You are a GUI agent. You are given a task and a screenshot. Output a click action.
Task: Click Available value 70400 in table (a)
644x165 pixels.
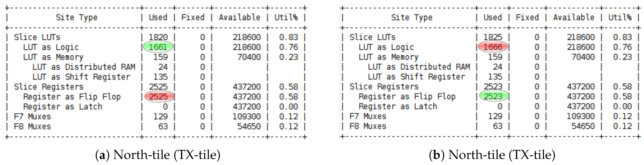point(249,57)
